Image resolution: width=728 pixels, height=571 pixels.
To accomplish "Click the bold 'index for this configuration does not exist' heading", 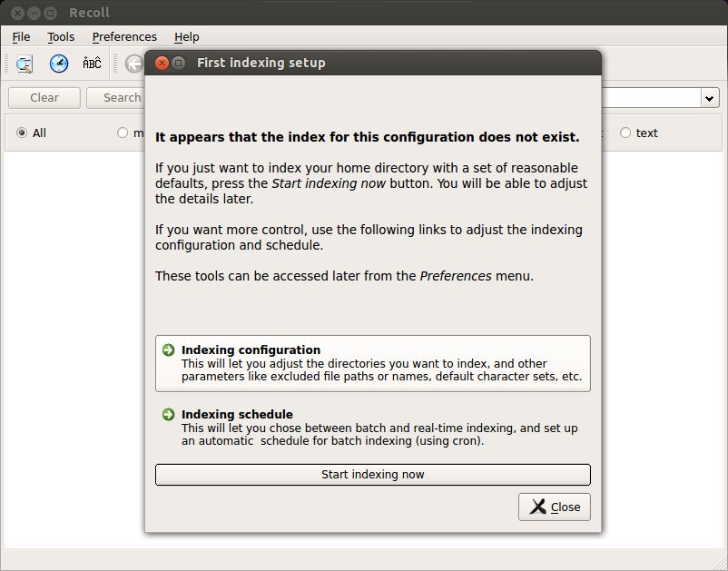I will (368, 137).
